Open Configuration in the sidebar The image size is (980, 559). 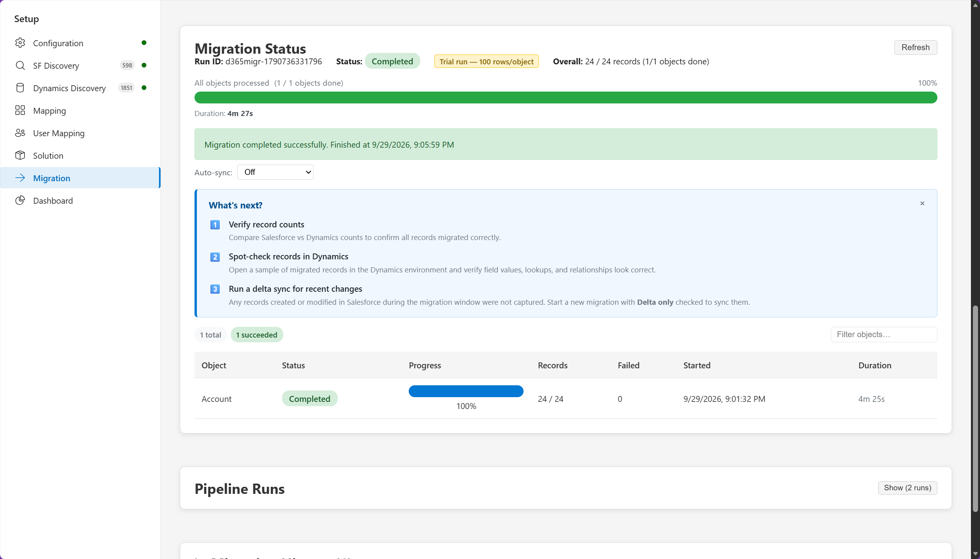coord(80,43)
